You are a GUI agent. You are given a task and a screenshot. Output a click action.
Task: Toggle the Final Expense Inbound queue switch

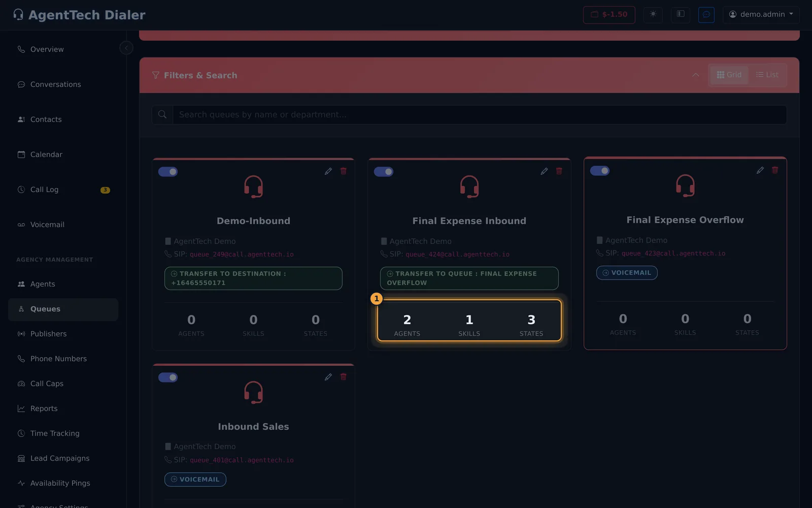point(384,172)
